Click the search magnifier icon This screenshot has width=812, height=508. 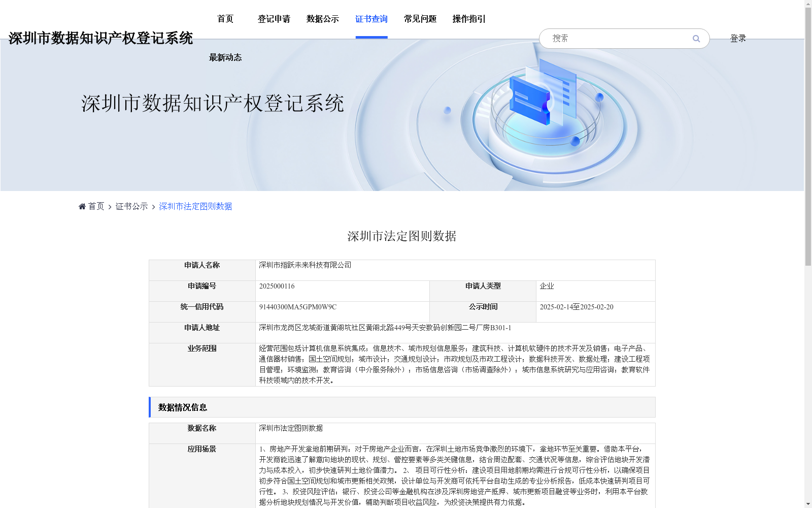tap(696, 39)
